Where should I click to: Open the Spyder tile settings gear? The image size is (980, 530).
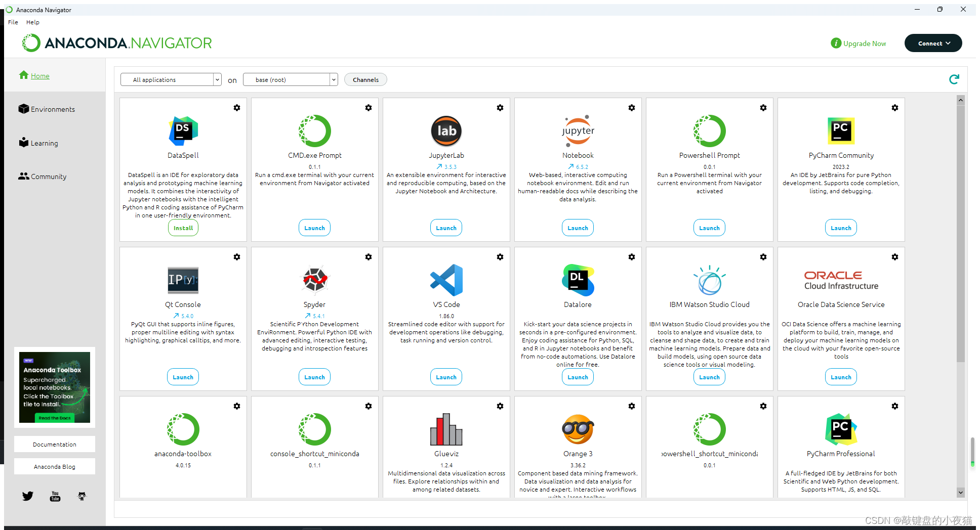tap(369, 257)
